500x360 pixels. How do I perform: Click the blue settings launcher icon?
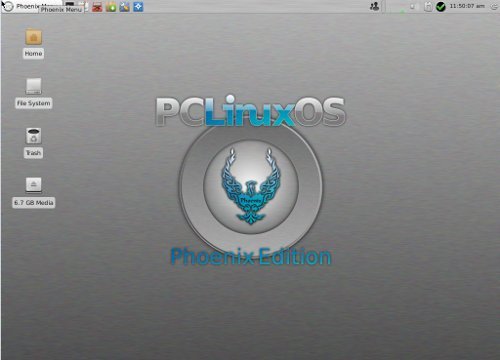138,7
